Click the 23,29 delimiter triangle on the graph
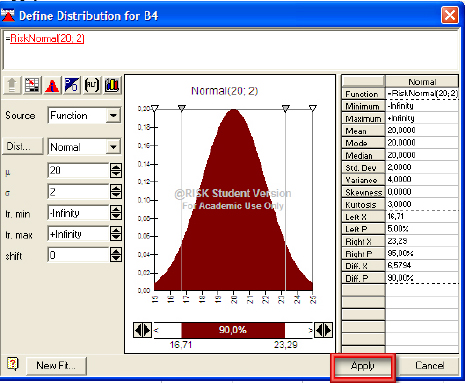Screen dimensions: 465x383 [286, 108]
